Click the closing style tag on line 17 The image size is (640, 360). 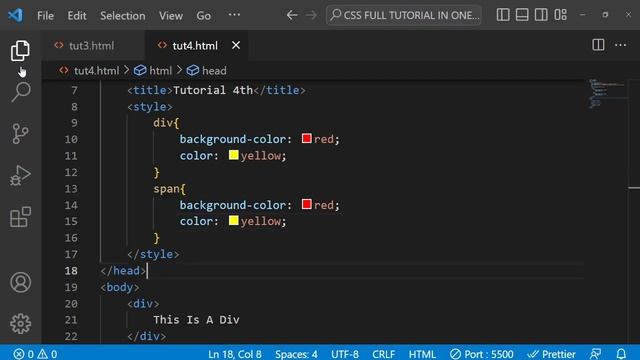tap(153, 254)
